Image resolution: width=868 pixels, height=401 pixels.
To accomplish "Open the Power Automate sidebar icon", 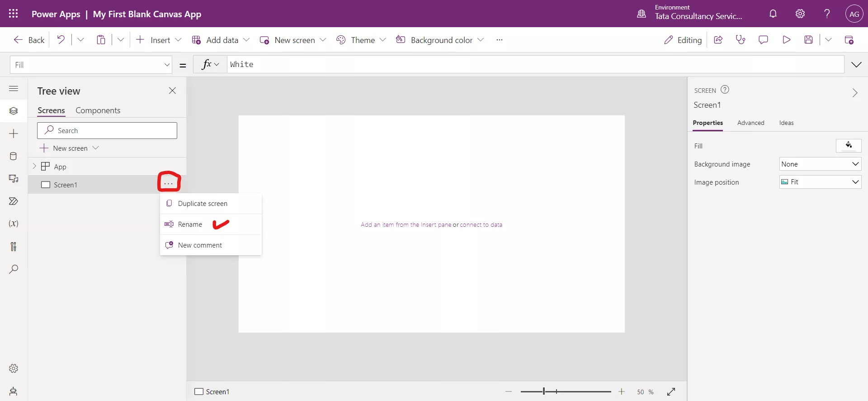I will 14,201.
